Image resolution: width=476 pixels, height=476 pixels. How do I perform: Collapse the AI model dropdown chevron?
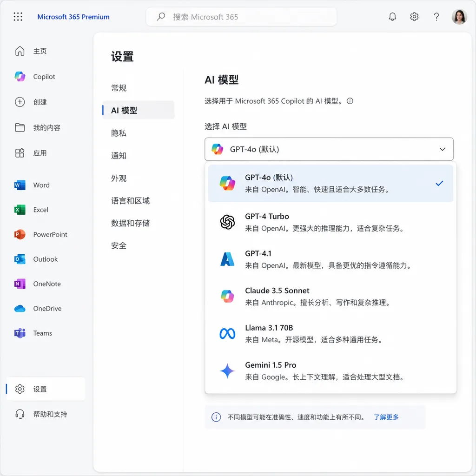pyautogui.click(x=443, y=149)
